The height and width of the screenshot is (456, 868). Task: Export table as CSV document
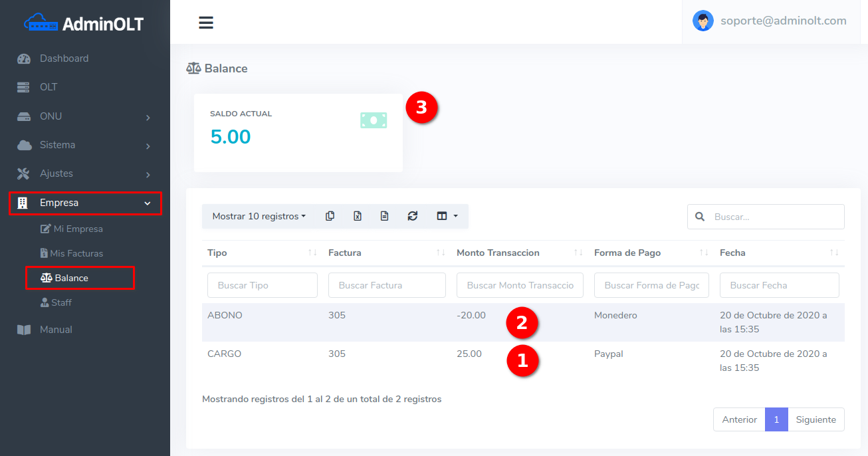[x=384, y=216]
